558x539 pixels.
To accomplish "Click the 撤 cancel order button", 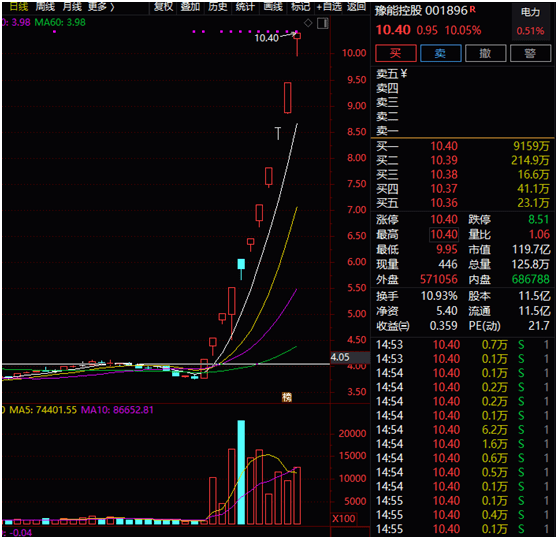I will coord(485,53).
